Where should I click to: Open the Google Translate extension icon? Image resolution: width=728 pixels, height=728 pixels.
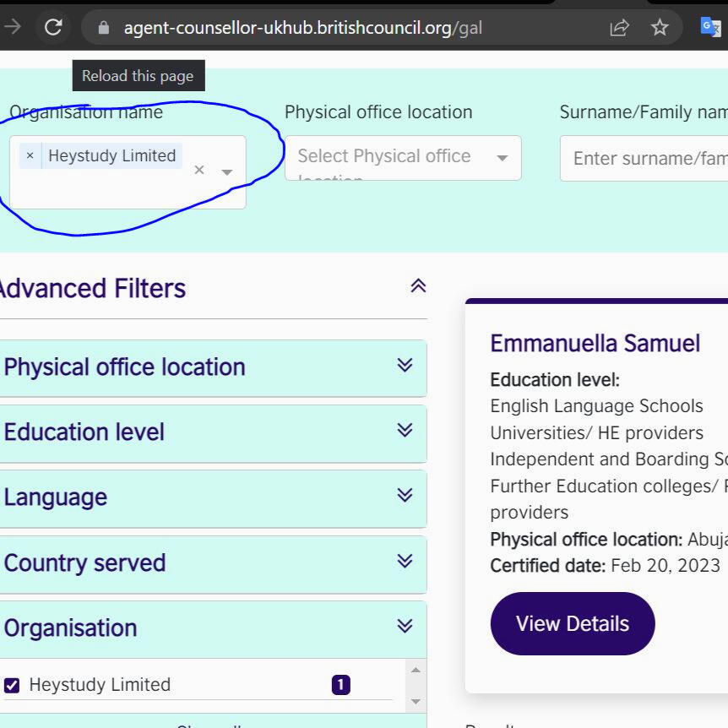[x=710, y=26]
